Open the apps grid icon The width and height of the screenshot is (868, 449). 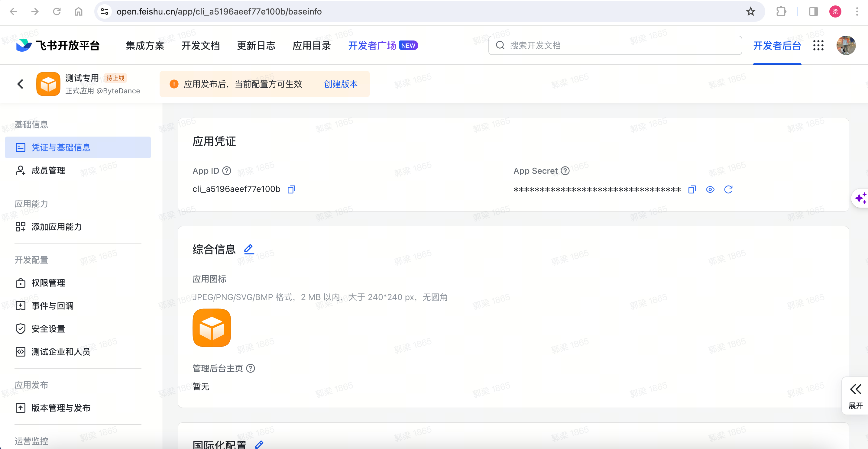818,45
